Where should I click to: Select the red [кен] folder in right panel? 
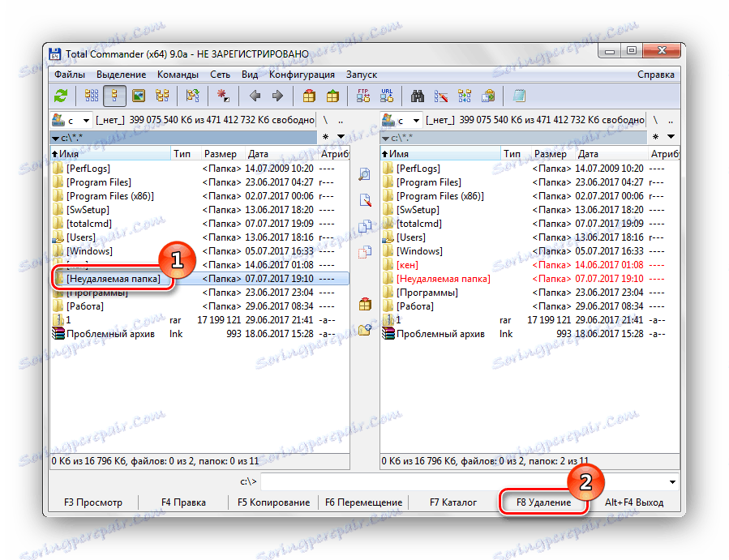coord(530,265)
